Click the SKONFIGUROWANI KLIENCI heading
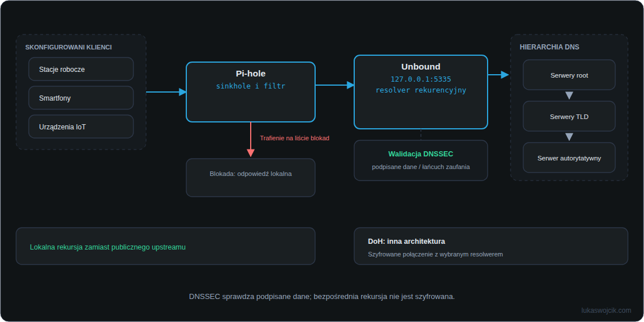This screenshot has height=322, width=644. click(x=68, y=47)
